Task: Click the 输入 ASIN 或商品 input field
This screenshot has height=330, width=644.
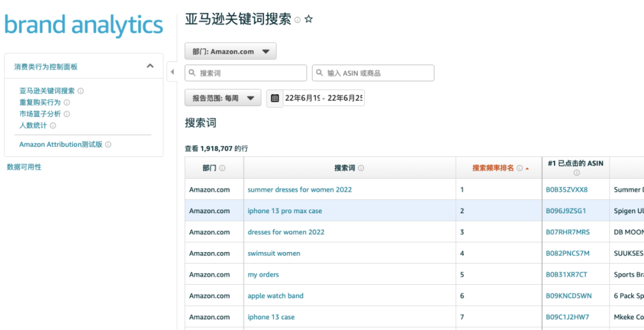Action: pyautogui.click(x=373, y=73)
